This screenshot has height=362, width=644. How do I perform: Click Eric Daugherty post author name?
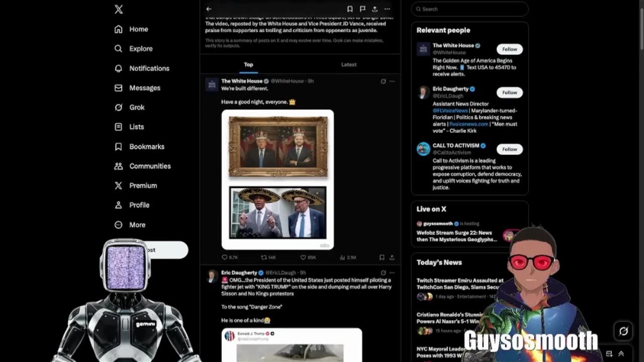(239, 273)
